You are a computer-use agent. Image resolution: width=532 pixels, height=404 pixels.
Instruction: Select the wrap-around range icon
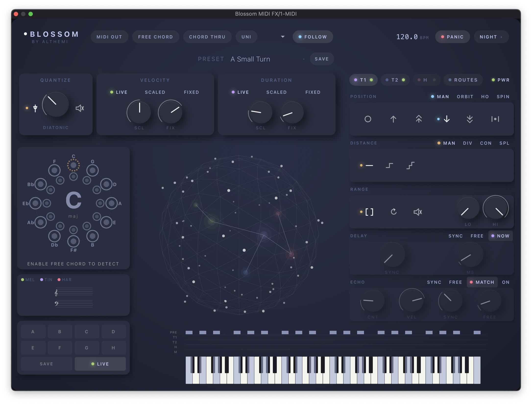click(x=394, y=212)
